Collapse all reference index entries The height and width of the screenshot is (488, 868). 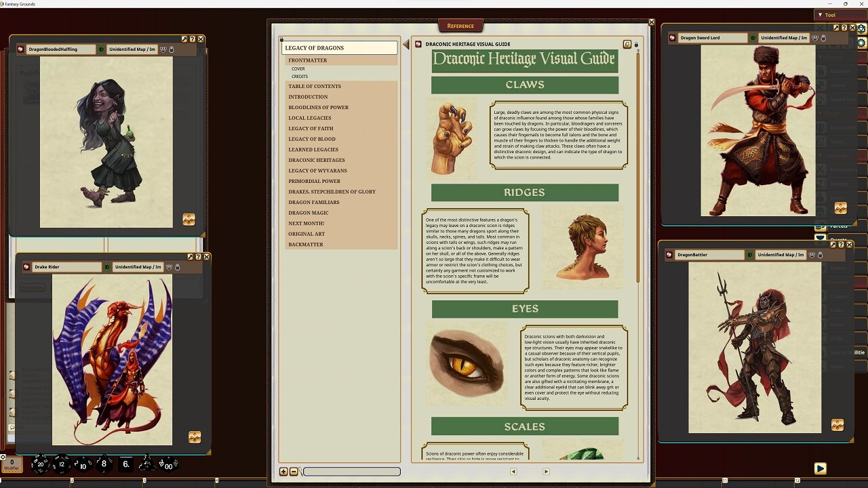pos(294,472)
